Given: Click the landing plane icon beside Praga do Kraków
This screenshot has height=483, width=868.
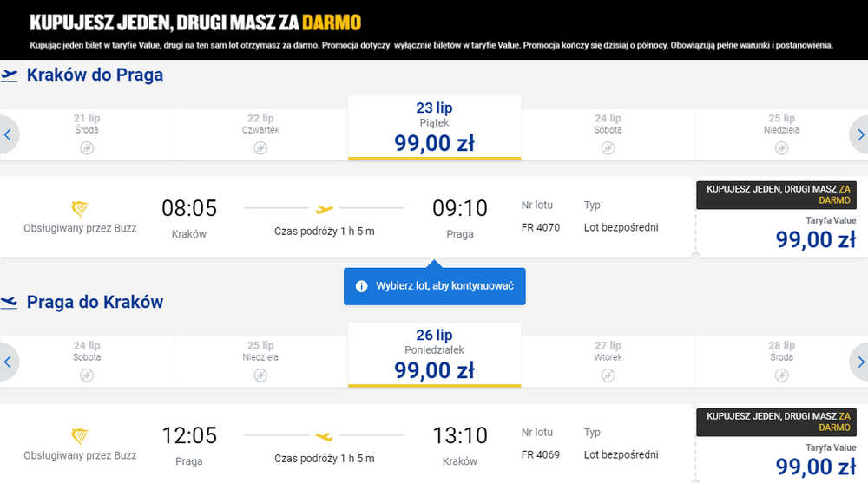Looking at the screenshot, I should tap(9, 302).
